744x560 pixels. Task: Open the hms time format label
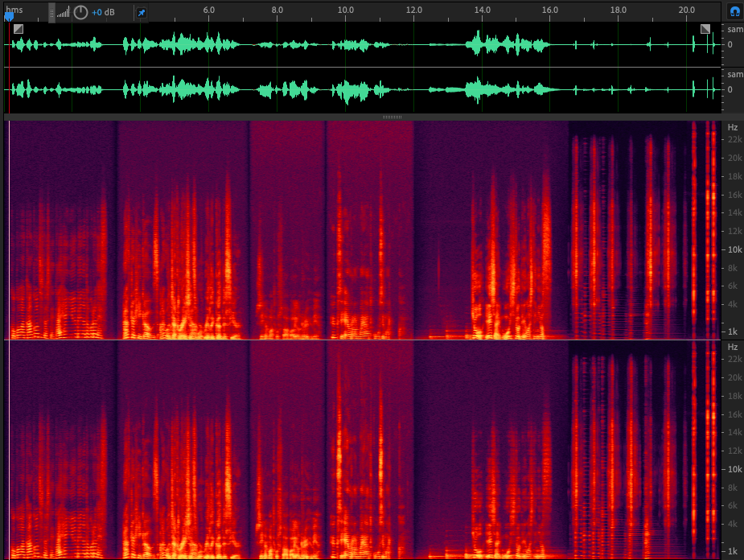14,8
